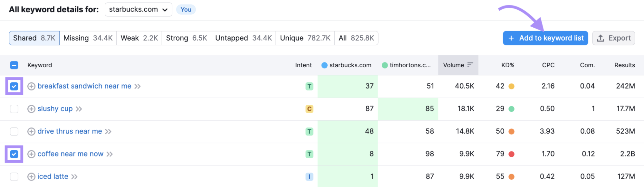Screen dimensions: 644x187
Task: Switch to the All 825.8K tab
Action: pos(356,38)
